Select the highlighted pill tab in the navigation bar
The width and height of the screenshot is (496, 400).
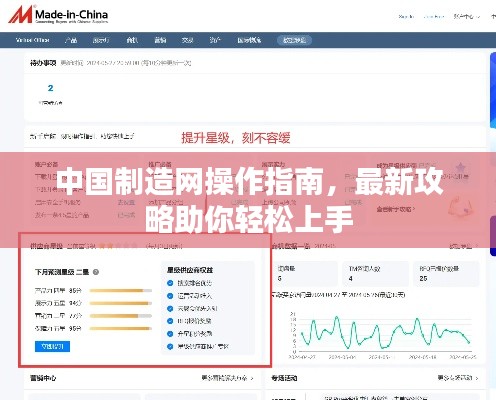tap(294, 40)
